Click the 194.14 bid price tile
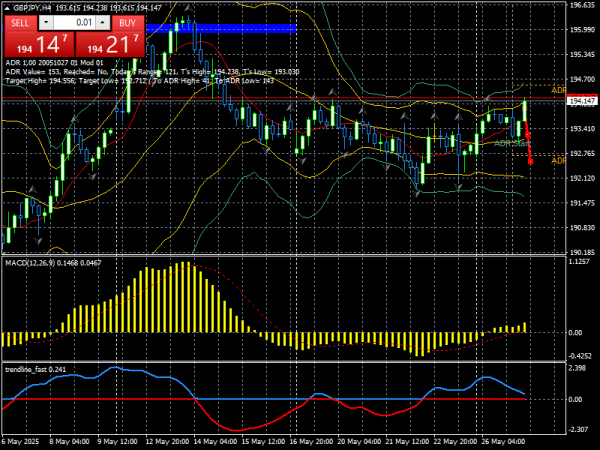Screen dimensions: 600x450 coord(39,44)
